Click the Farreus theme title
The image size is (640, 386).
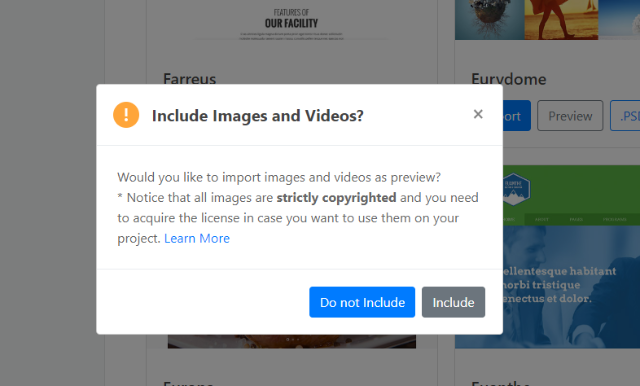pyautogui.click(x=189, y=78)
